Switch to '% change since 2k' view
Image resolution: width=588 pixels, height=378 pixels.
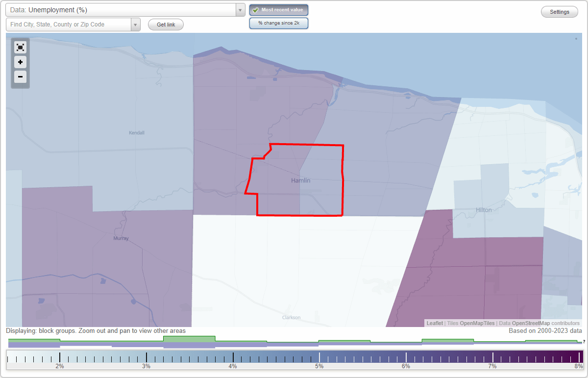(279, 23)
